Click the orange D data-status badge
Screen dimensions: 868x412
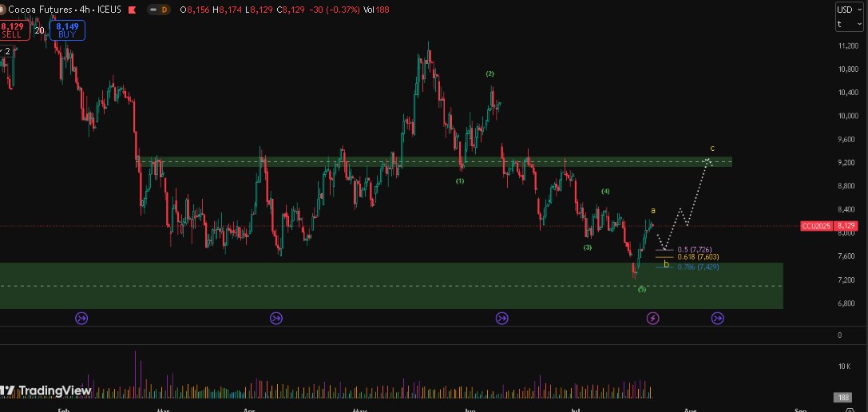(x=164, y=10)
